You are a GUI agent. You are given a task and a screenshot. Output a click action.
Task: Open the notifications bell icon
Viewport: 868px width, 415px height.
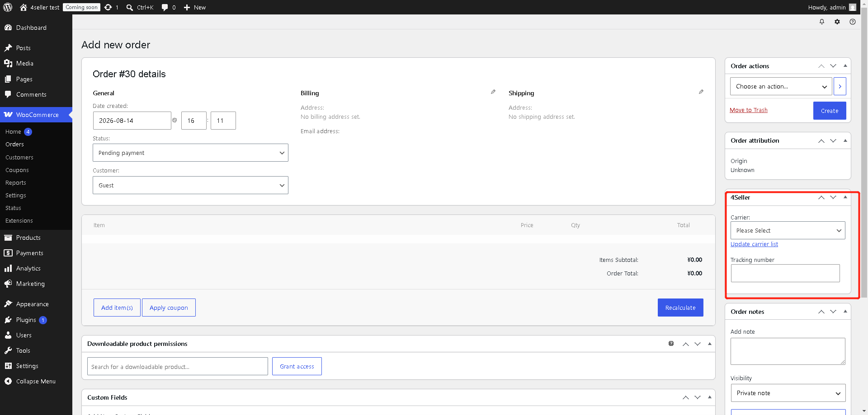pyautogui.click(x=822, y=22)
